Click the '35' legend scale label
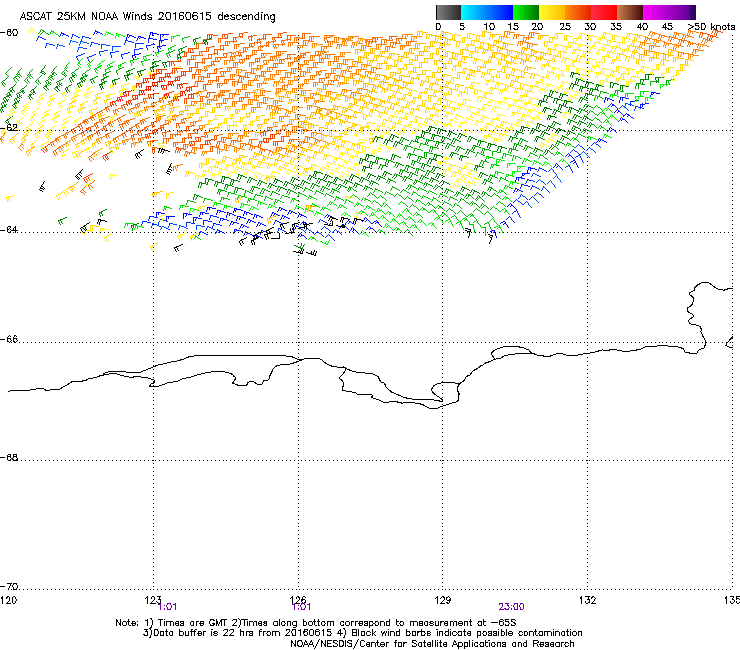The image size is (740, 650). click(616, 27)
